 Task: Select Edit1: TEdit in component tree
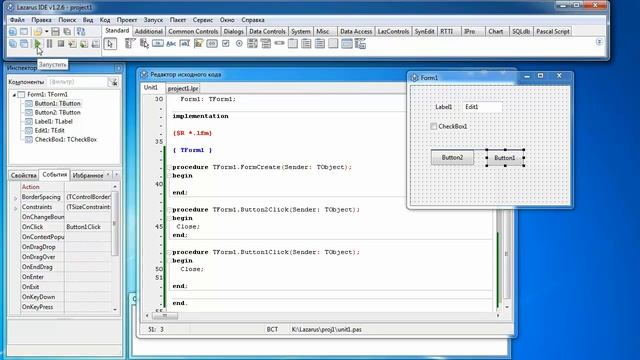point(49,131)
